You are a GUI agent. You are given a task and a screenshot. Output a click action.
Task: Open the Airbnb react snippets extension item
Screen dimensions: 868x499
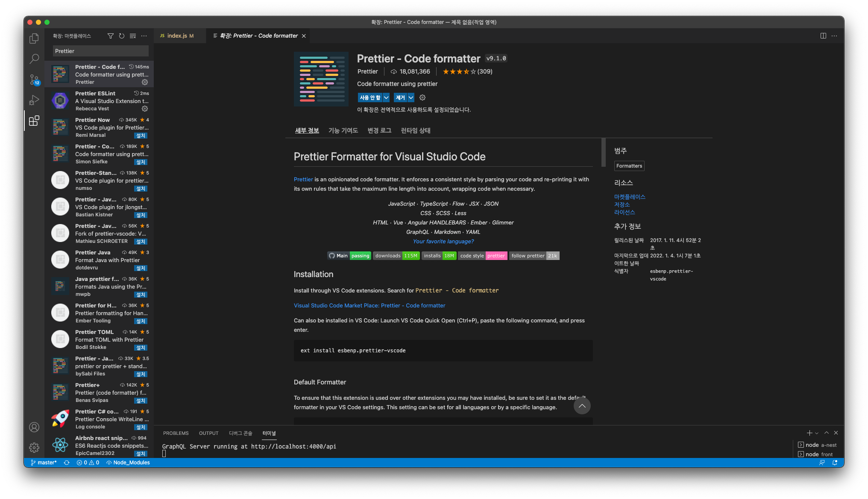[x=99, y=446]
